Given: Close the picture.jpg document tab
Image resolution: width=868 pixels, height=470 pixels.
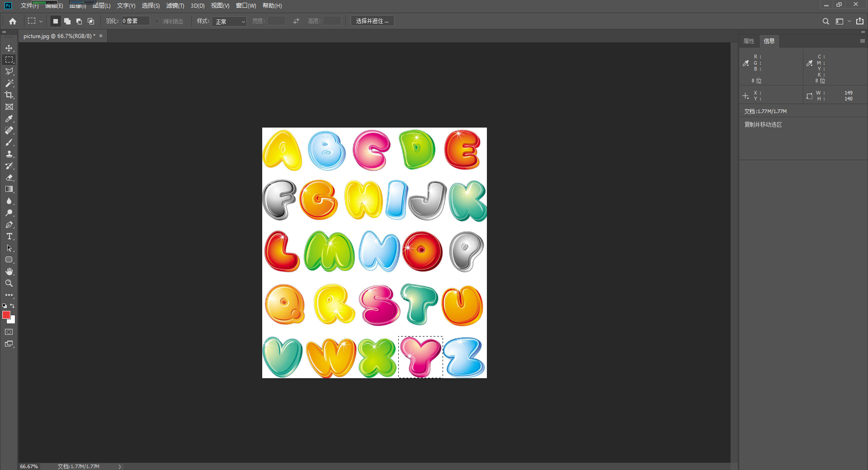Looking at the screenshot, I should click(101, 36).
